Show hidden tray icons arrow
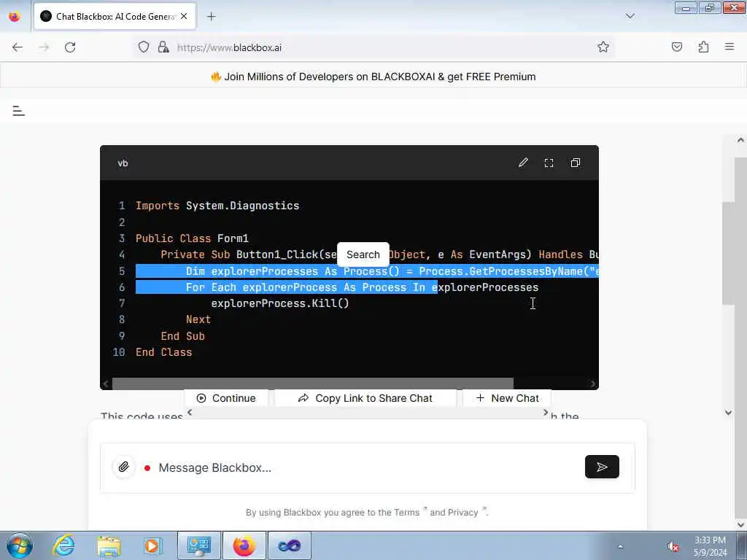 pyautogui.click(x=620, y=546)
